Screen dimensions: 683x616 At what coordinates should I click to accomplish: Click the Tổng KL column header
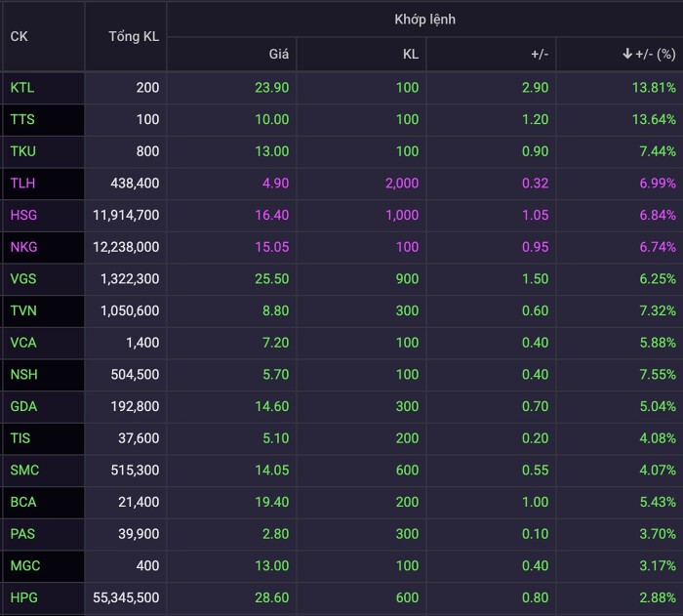click(x=134, y=36)
